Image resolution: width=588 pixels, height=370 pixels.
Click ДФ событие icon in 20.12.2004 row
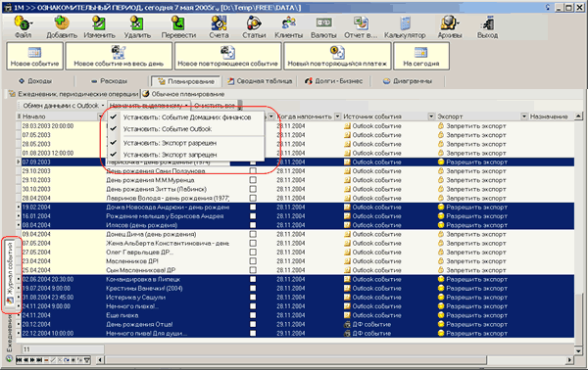pyautogui.click(x=347, y=324)
